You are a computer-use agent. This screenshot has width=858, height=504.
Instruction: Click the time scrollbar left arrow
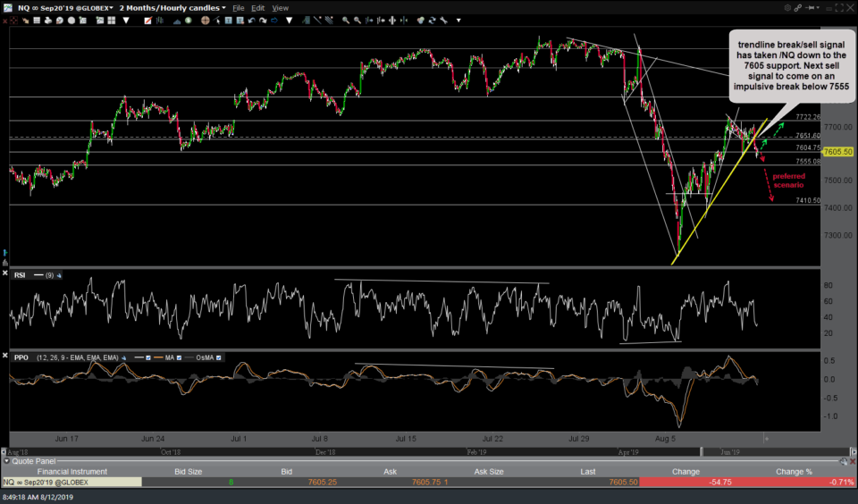[x=4, y=452]
